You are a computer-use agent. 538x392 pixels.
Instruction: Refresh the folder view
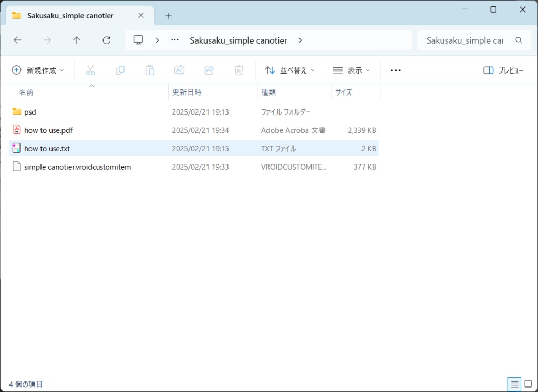click(106, 40)
